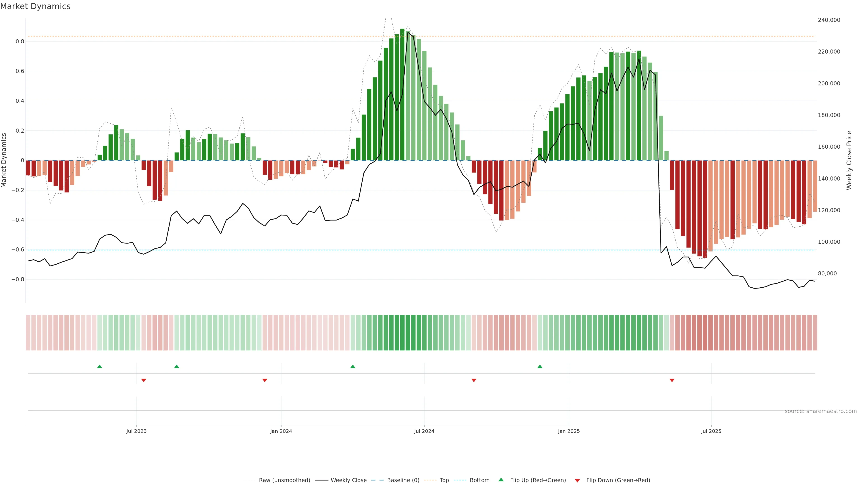Click the red flip-down marker just after Jul 2023
The height and width of the screenshot is (488, 868).
(x=144, y=380)
